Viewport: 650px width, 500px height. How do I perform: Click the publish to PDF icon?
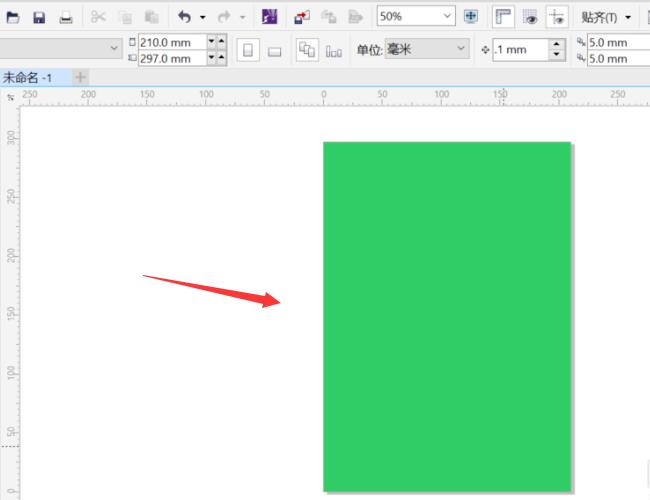(355, 17)
